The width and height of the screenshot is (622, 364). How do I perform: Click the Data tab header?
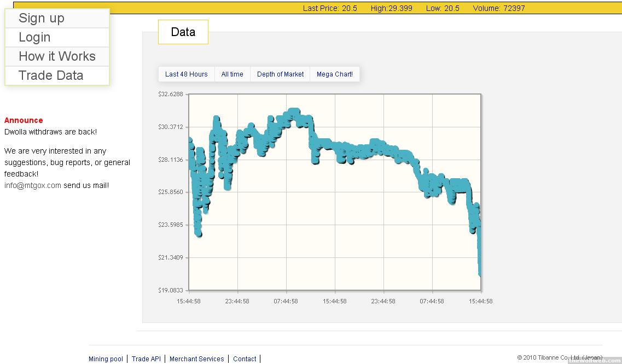point(183,32)
